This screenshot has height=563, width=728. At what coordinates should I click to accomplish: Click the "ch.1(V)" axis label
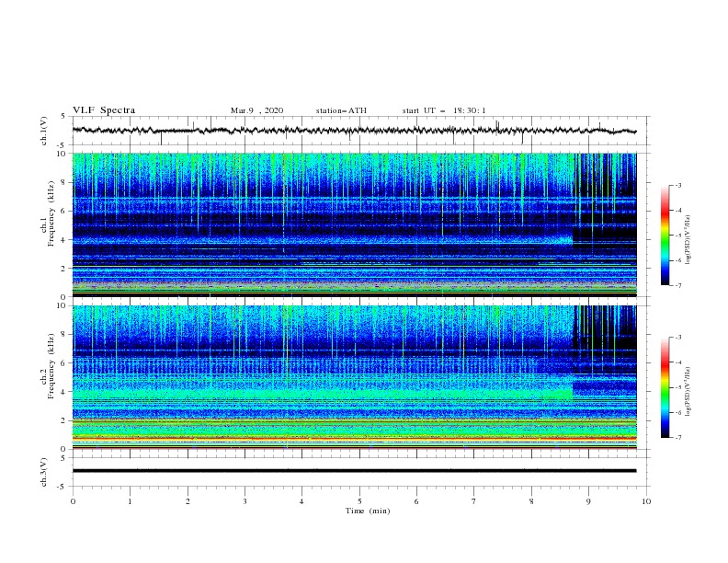[x=44, y=131]
